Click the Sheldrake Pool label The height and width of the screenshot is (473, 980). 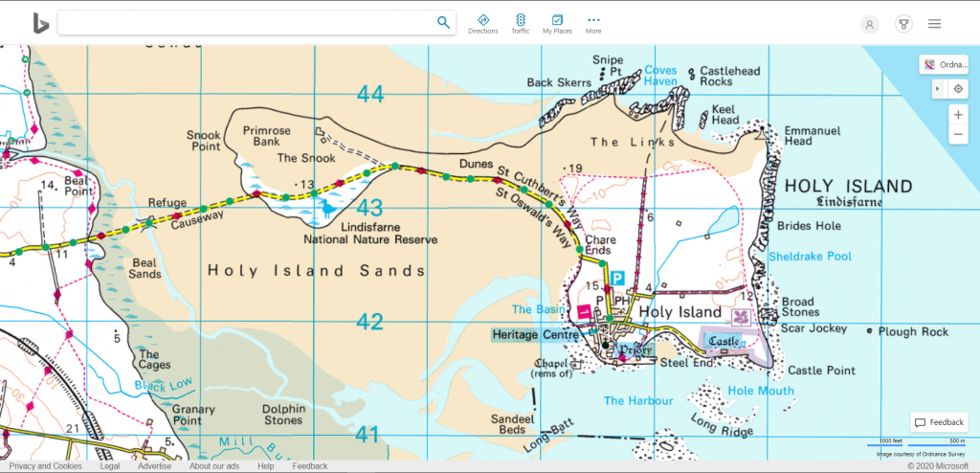[x=810, y=257]
